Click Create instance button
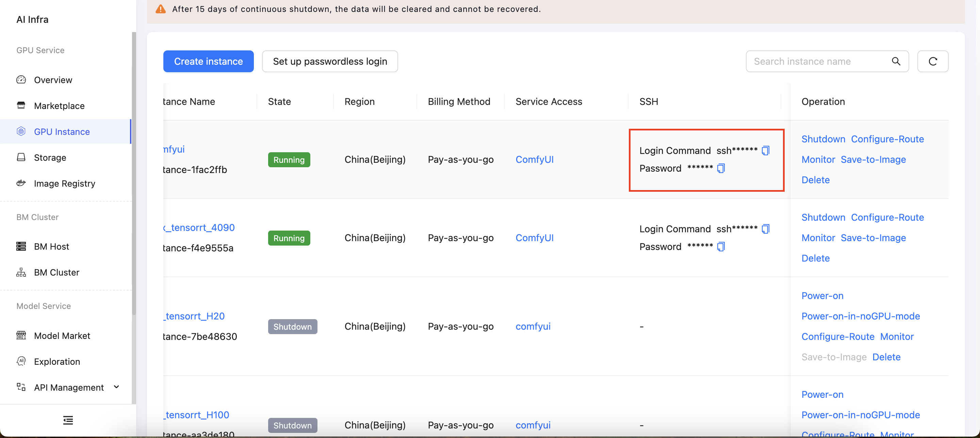Screen dimensions: 980x438 point(209,61)
